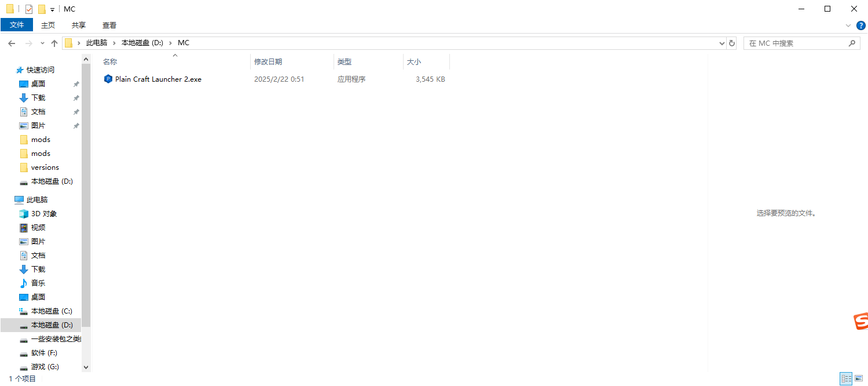Click 本地磁盘 (D:) in address breadcrumb
Image resolution: width=868 pixels, height=386 pixels.
point(142,43)
